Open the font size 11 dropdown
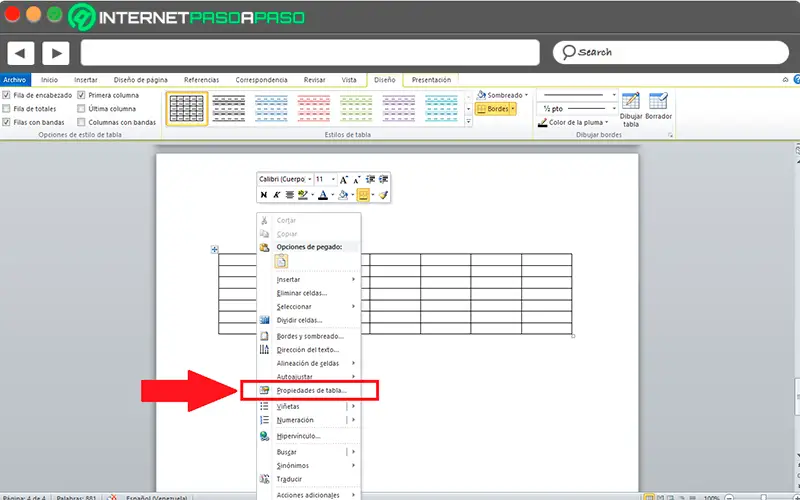Viewport: 800px width, 500px height. (333, 180)
